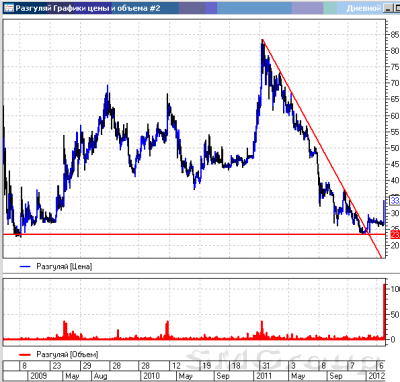Click the 'Разгуляй [Цена]' price legend
The image size is (400, 382).
(64, 266)
